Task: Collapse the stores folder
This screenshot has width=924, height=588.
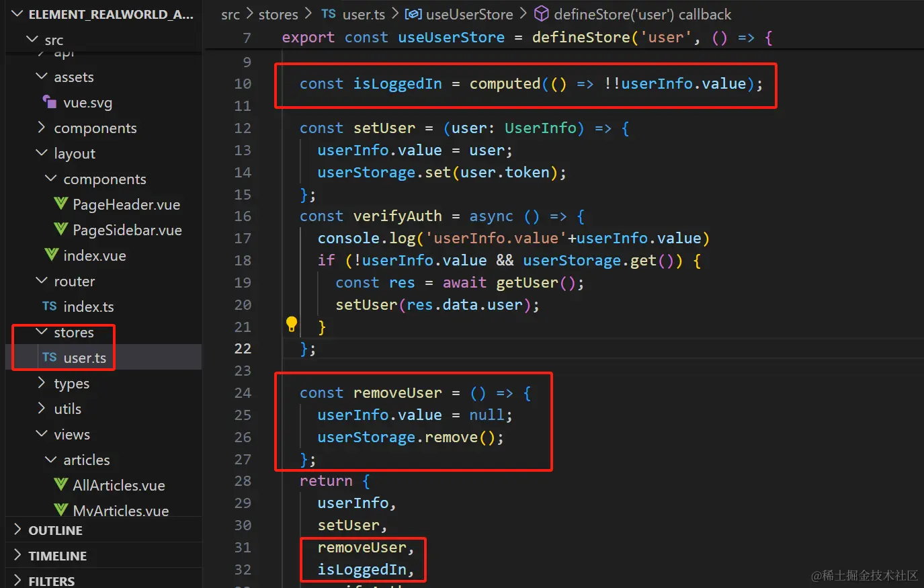Action: (42, 332)
